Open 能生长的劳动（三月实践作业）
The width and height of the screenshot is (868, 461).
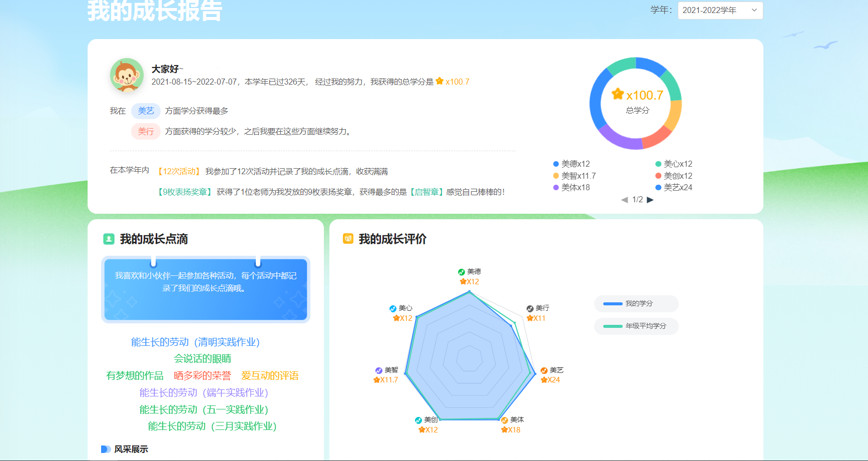[x=212, y=426]
